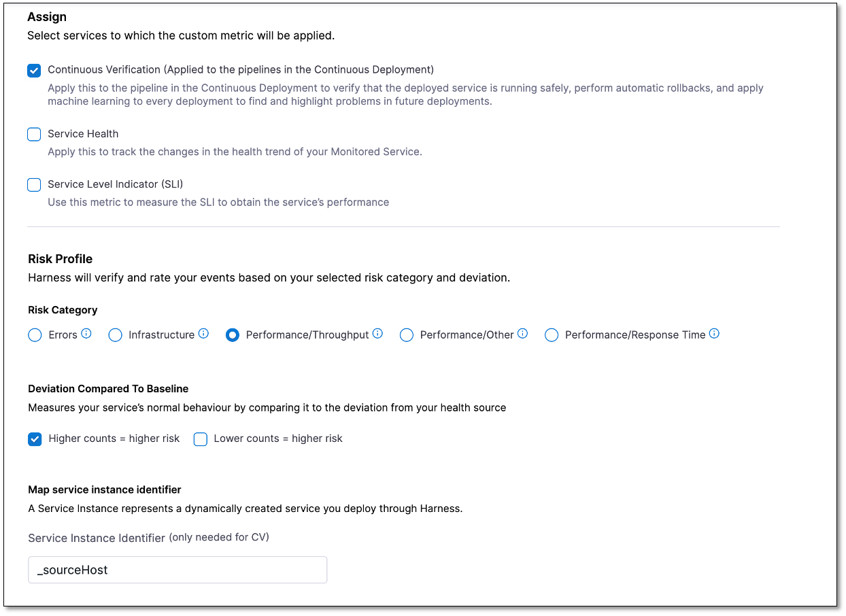Click the info icon beside Infrastructure
The width and height of the screenshot is (846, 616).
click(203, 334)
